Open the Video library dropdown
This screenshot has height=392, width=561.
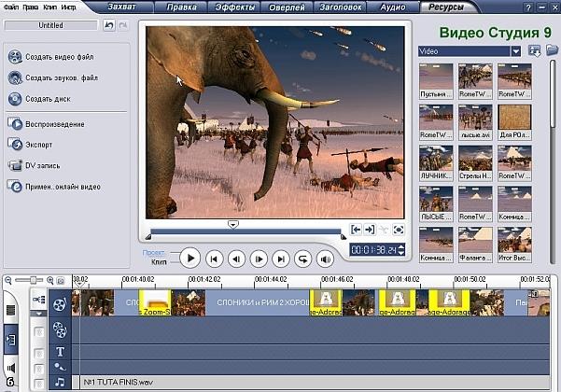pos(515,51)
